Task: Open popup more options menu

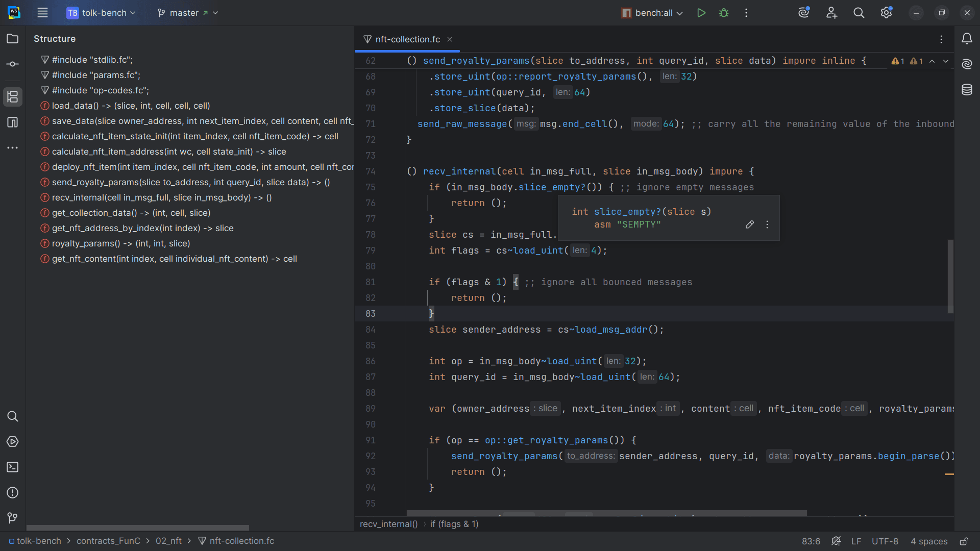Action: point(767,224)
